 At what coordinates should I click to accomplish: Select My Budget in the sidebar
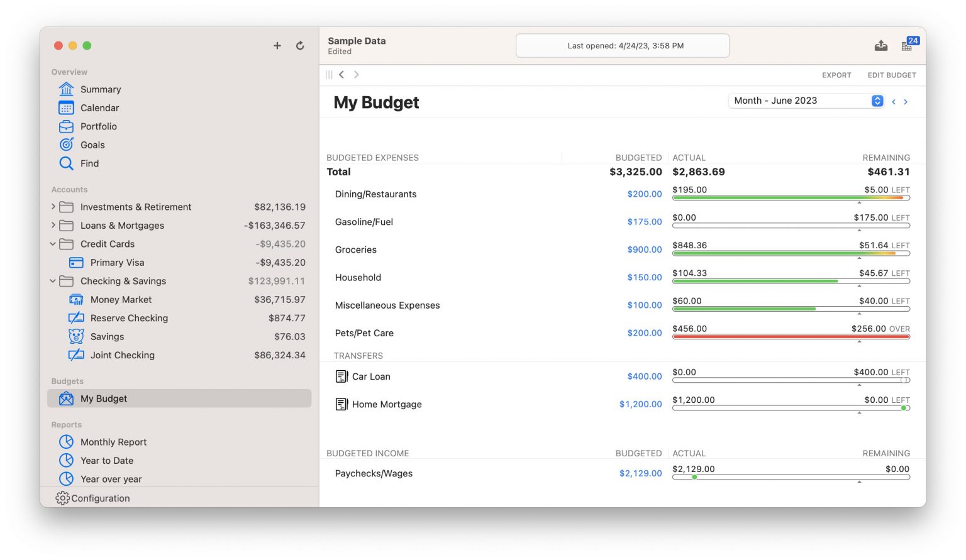[179, 398]
